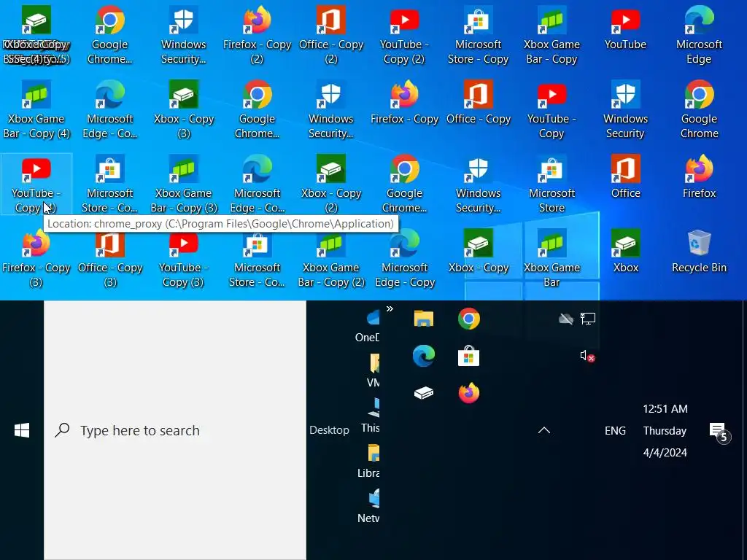Screen dimensions: 747x560
Task: Open the Libraries item in the Desktop toolbar
Action: point(368,462)
